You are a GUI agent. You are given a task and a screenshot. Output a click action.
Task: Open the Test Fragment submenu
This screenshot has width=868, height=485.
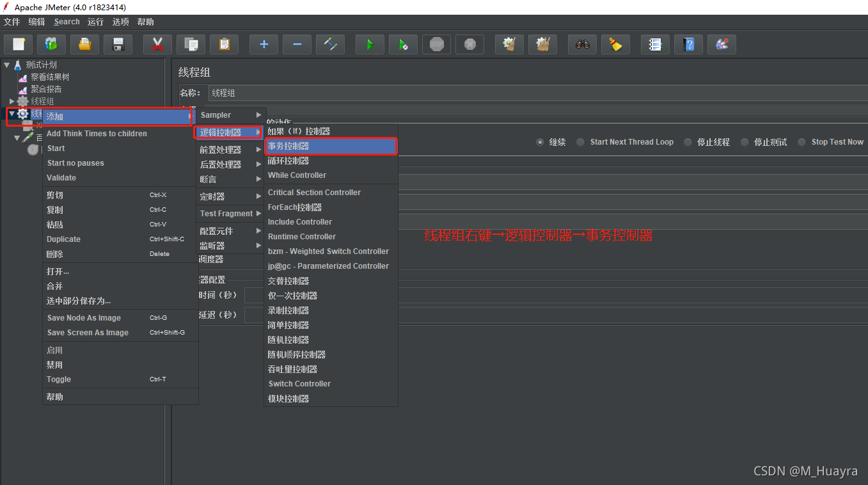click(x=231, y=214)
